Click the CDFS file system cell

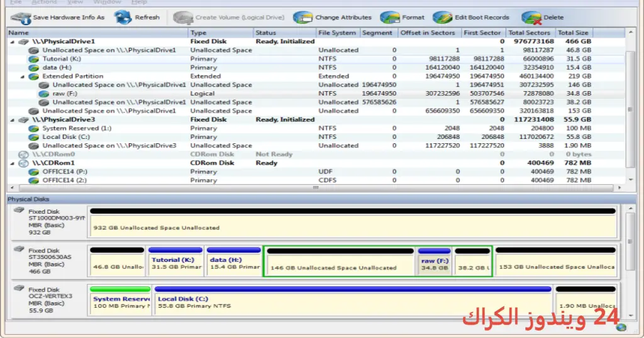(x=327, y=180)
